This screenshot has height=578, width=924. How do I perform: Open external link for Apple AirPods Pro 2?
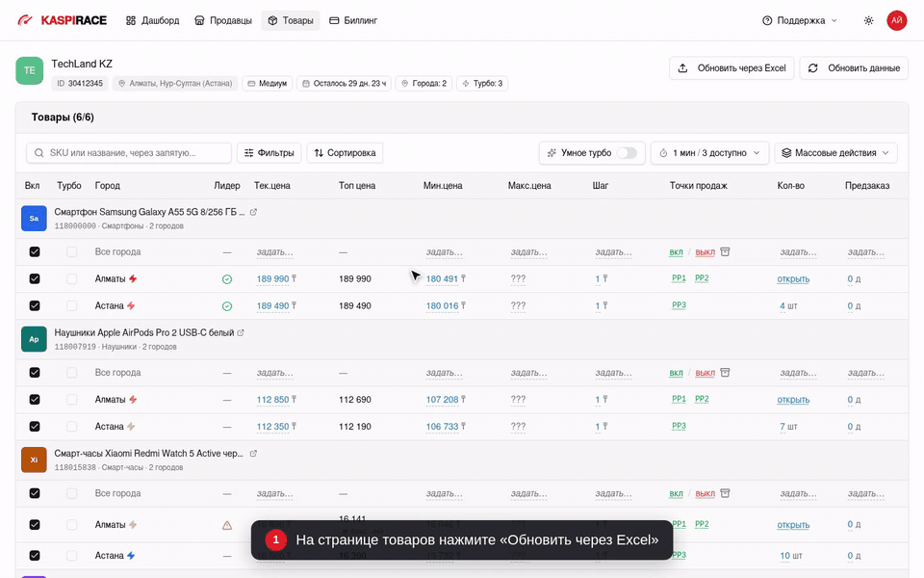pos(241,332)
